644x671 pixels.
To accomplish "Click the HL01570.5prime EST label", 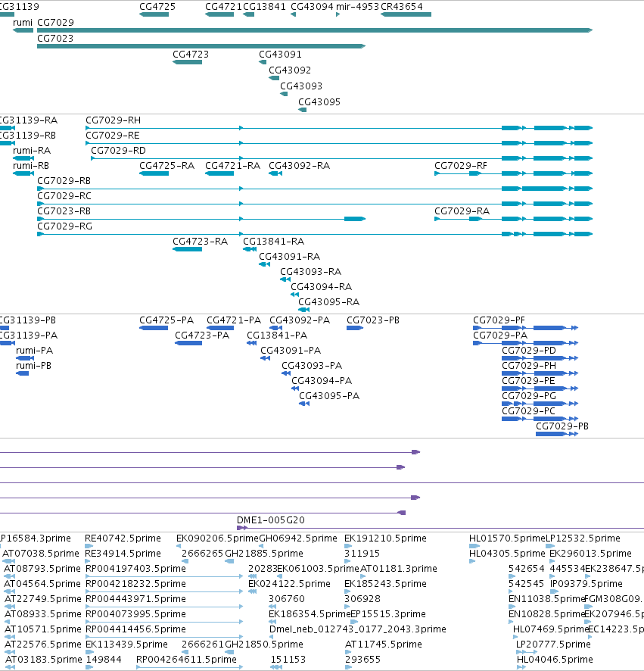I will [507, 538].
